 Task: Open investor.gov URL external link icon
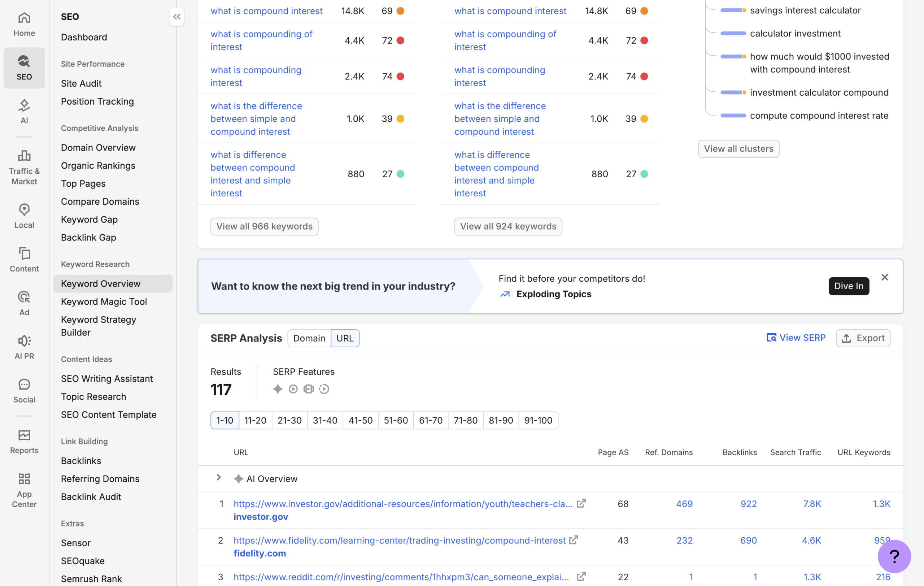coord(581,503)
